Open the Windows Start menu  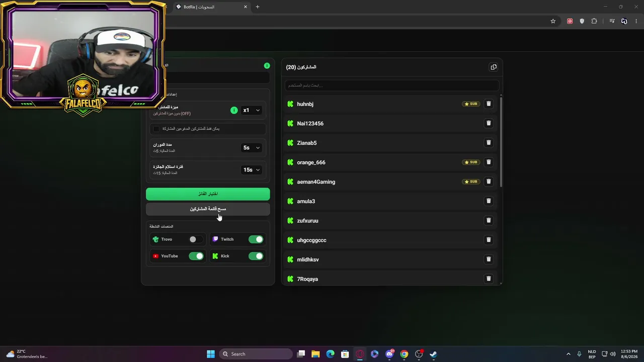tap(211, 354)
